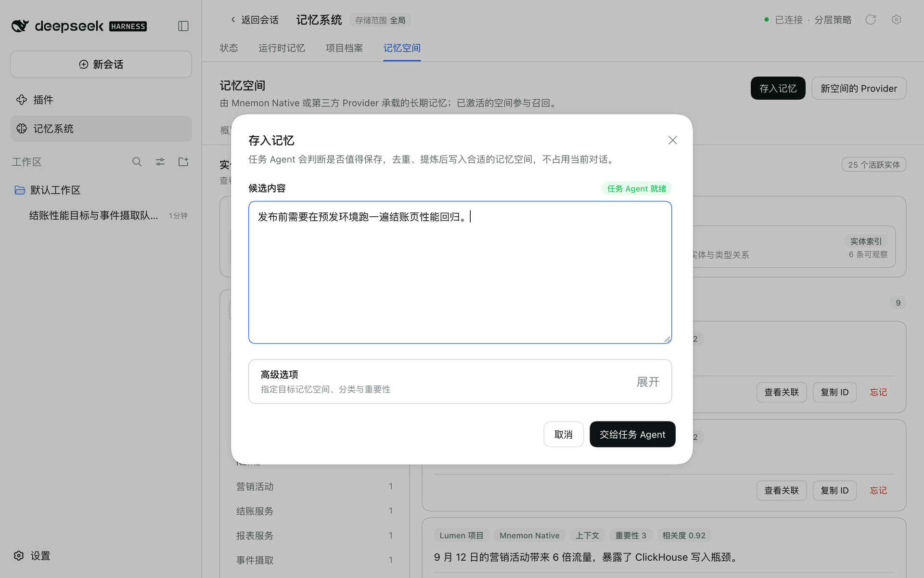Click the 已连接 · 分层策略 status
Screen dimensions: 924x578
pos(808,20)
